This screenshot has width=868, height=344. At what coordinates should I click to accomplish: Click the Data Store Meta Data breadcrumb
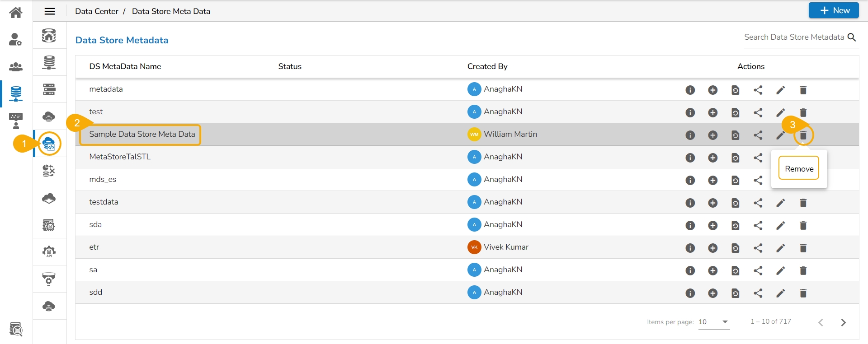click(171, 11)
